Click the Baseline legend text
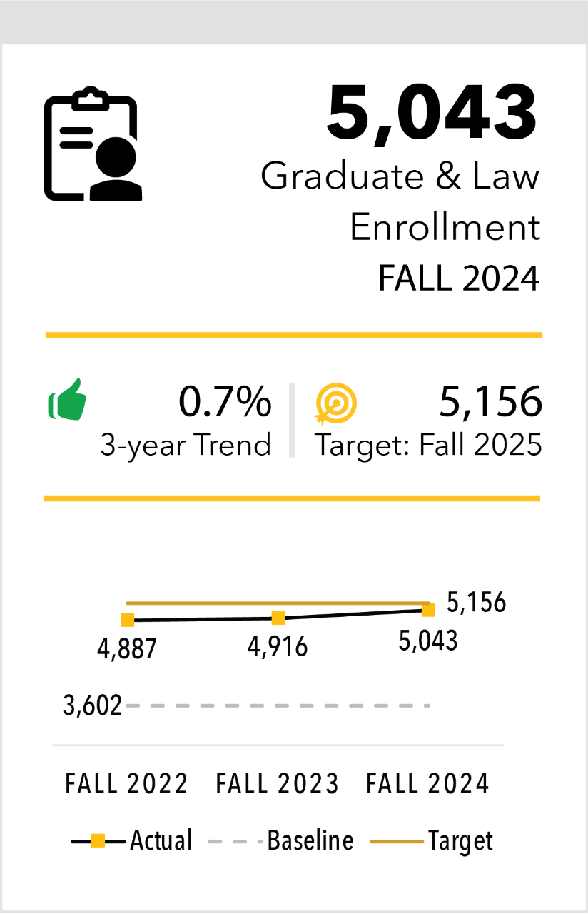Image resolution: width=588 pixels, height=914 pixels. [x=310, y=841]
